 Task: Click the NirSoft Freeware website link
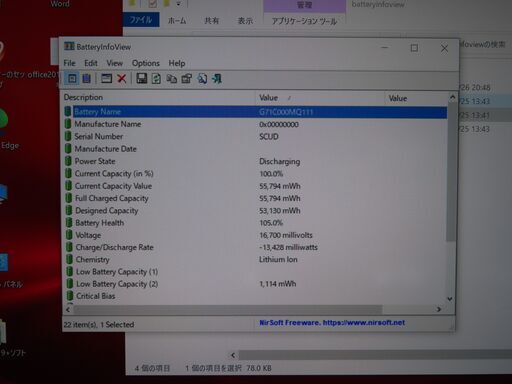pos(332,323)
